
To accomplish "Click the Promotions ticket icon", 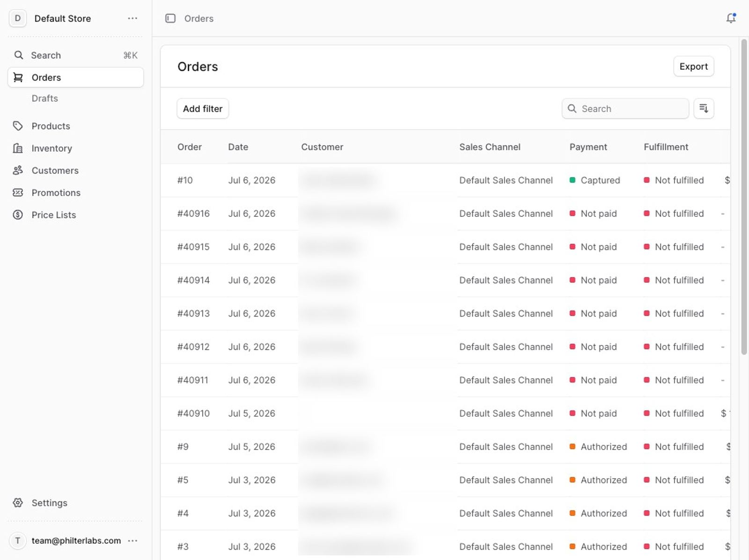I will (18, 192).
